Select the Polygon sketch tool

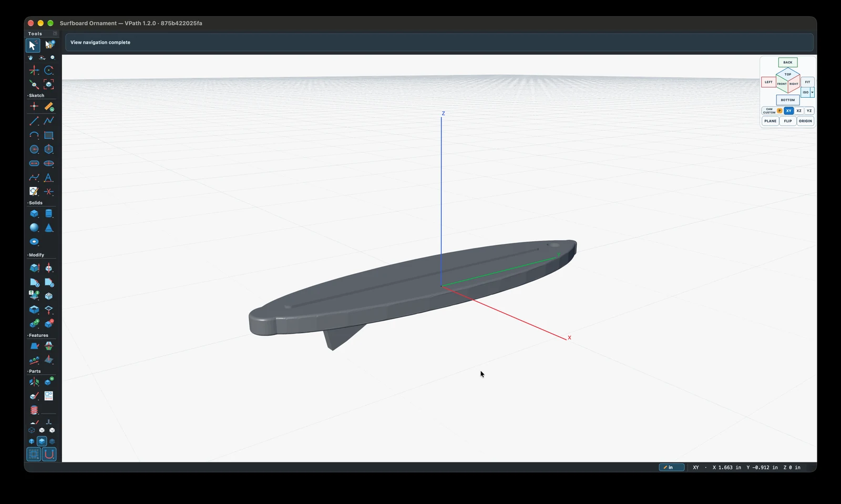[x=49, y=149]
